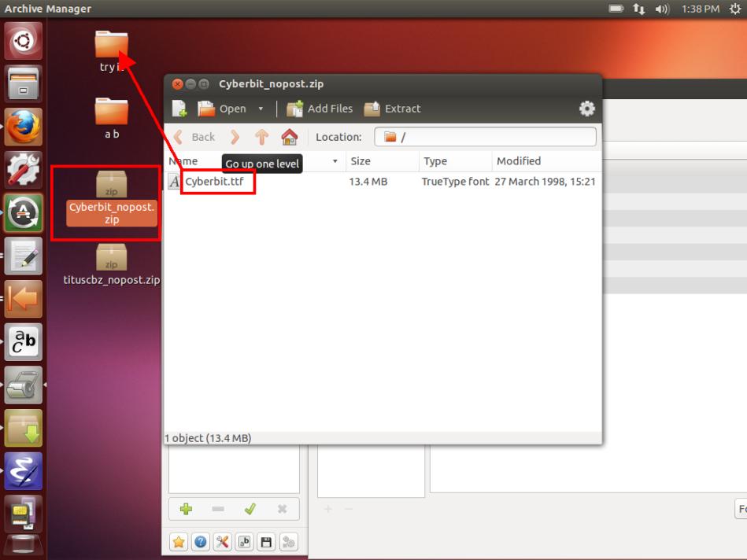The width and height of the screenshot is (747, 560).
Task: Click the blue question mark help icon
Action: coord(201,542)
